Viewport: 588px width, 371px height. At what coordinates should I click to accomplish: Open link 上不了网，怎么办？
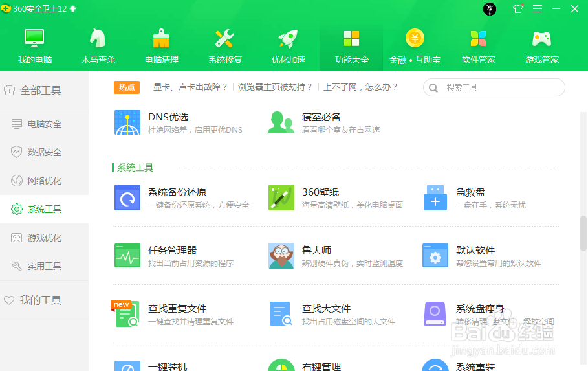click(x=361, y=87)
